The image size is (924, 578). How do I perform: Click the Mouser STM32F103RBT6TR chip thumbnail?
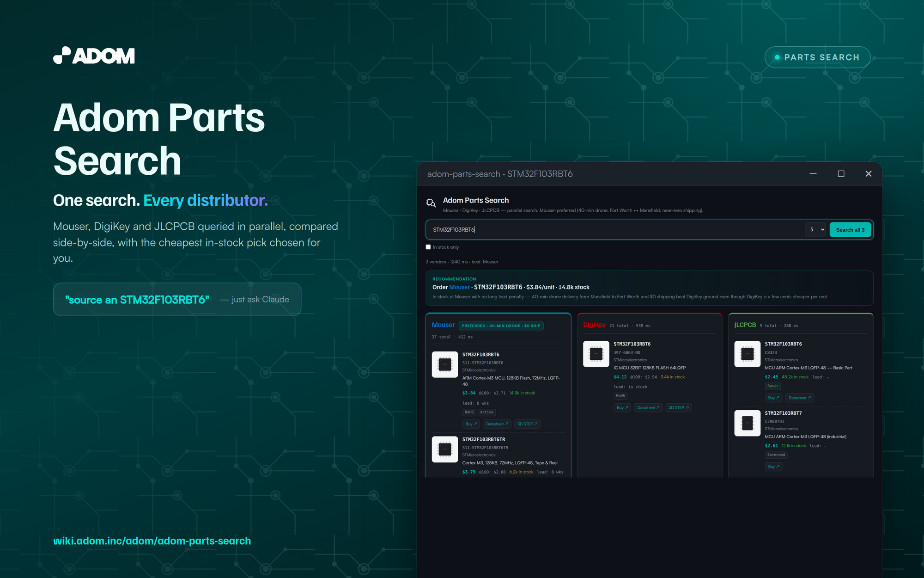445,449
